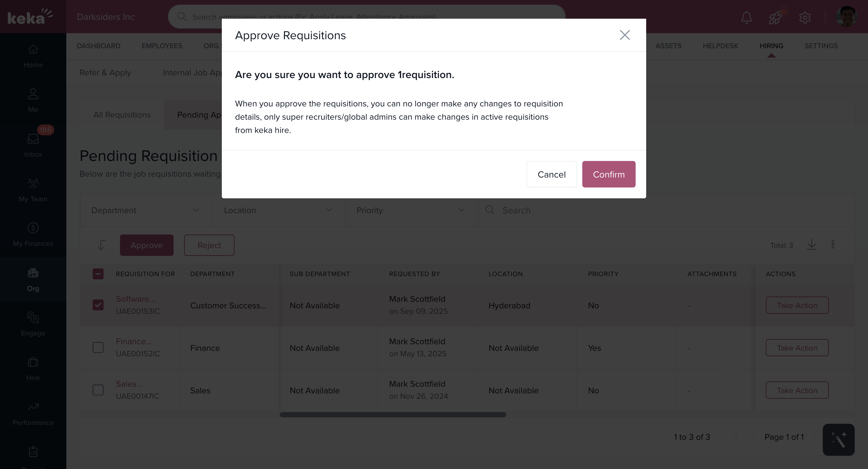Screen dimensions: 868x469
Task: Click the horizontal table scrollbar
Action: pyautogui.click(x=392, y=415)
